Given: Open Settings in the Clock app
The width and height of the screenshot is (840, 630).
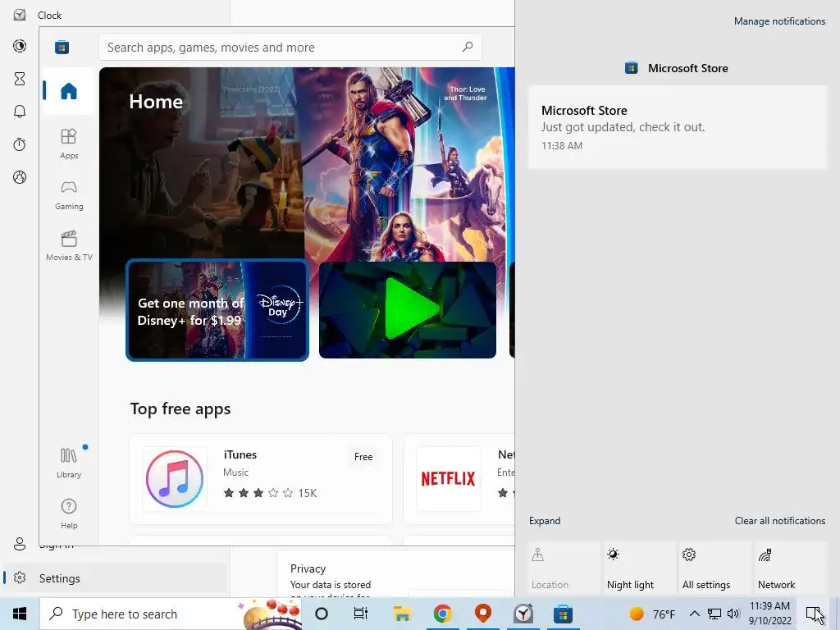Looking at the screenshot, I should [x=115, y=578].
